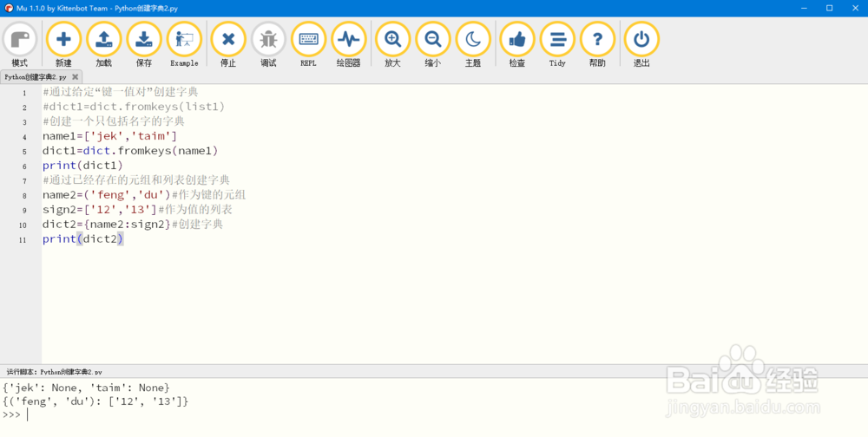This screenshot has height=437, width=868.
Task: Click output line {'jek': None, 'taim': None}
Action: coord(86,388)
